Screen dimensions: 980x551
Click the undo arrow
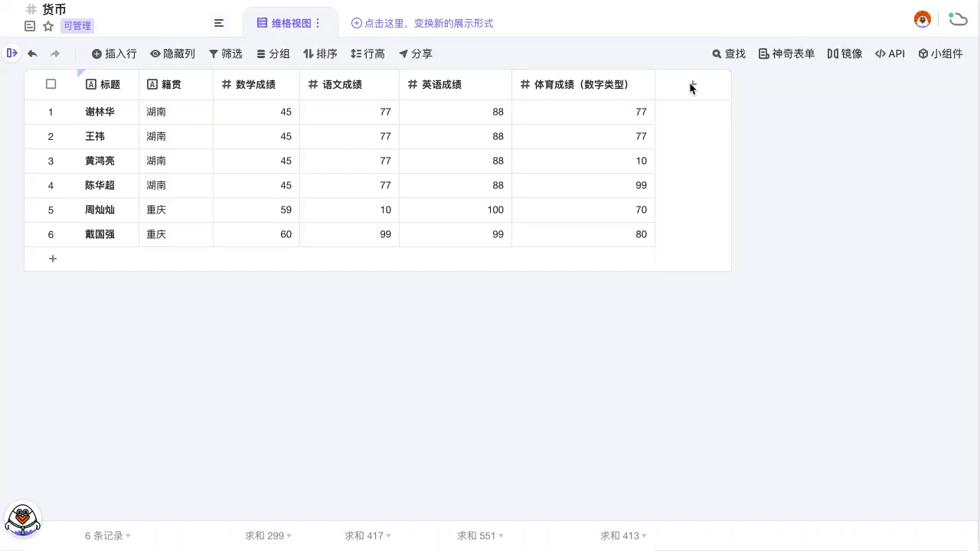click(x=31, y=54)
